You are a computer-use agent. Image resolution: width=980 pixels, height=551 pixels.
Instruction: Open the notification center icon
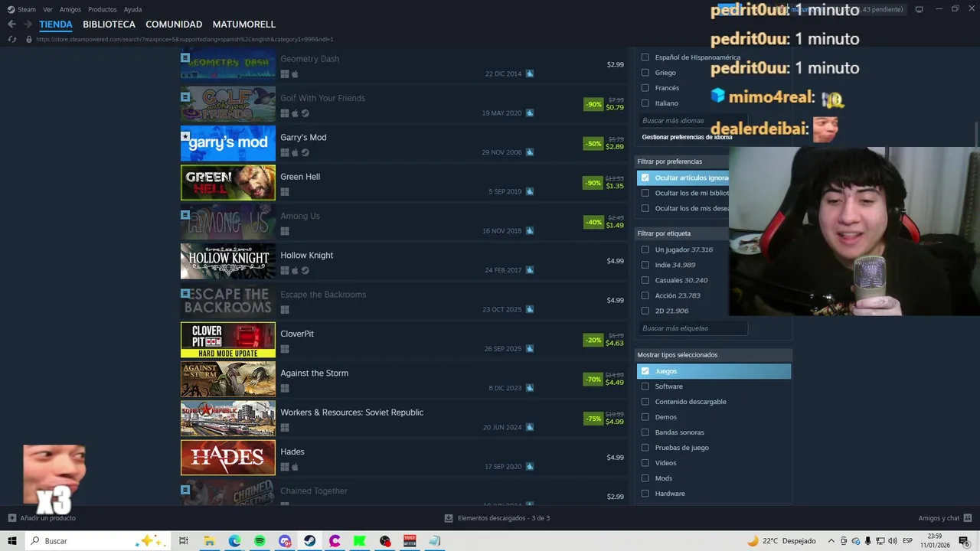[964, 541]
